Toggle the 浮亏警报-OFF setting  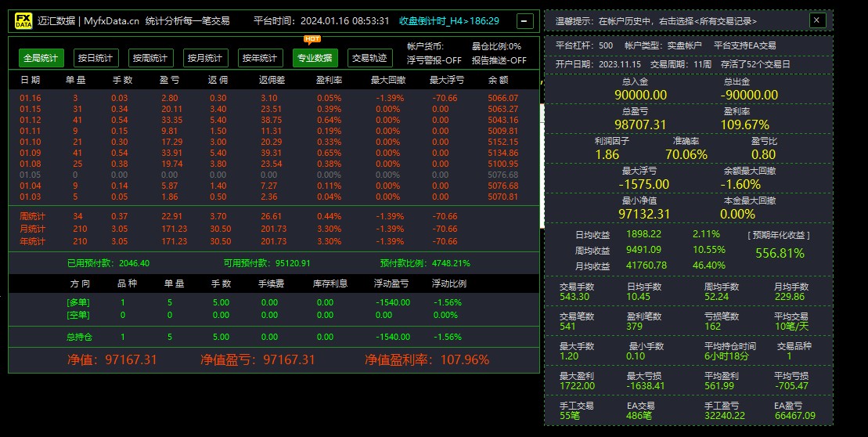[x=434, y=60]
